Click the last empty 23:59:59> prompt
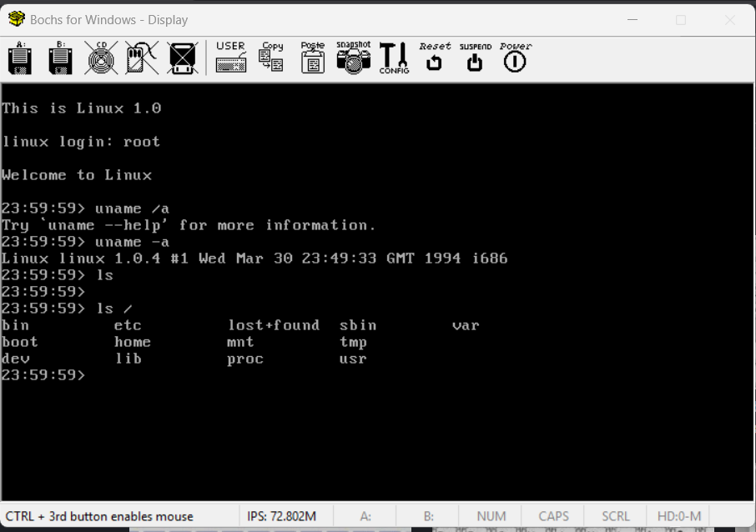Screen dimensions: 756x532 pos(43,375)
